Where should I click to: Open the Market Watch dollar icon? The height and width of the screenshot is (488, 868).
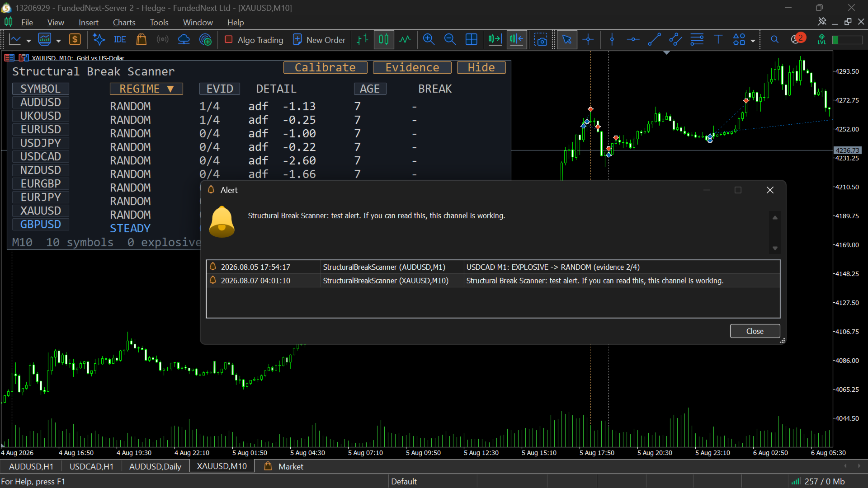[x=75, y=40]
